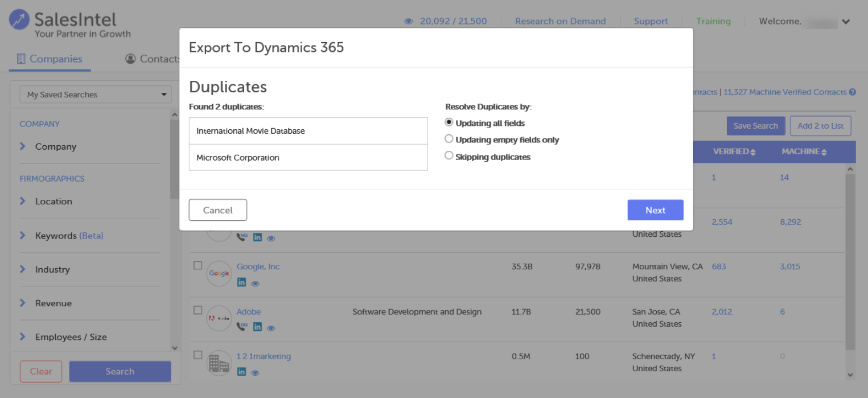Expand the Revenue filter

23,303
